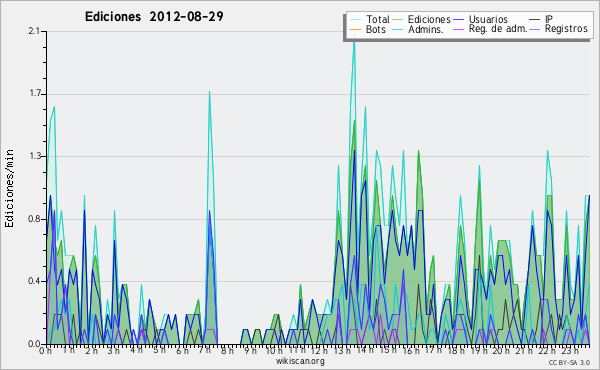Click the chart title Ediciones 2012-08-29
The height and width of the screenshot is (370, 600).
tap(154, 17)
